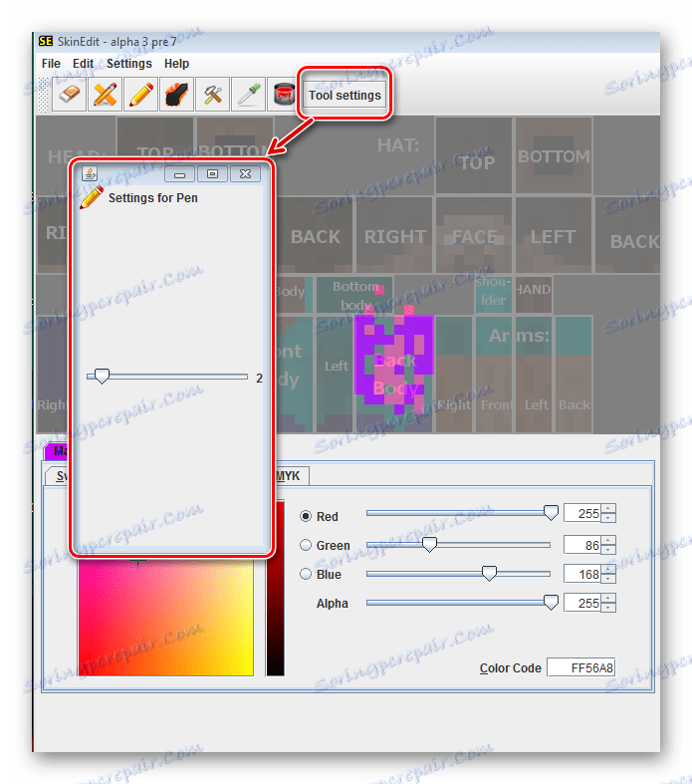Pick a color in the gradient square

[x=165, y=618]
